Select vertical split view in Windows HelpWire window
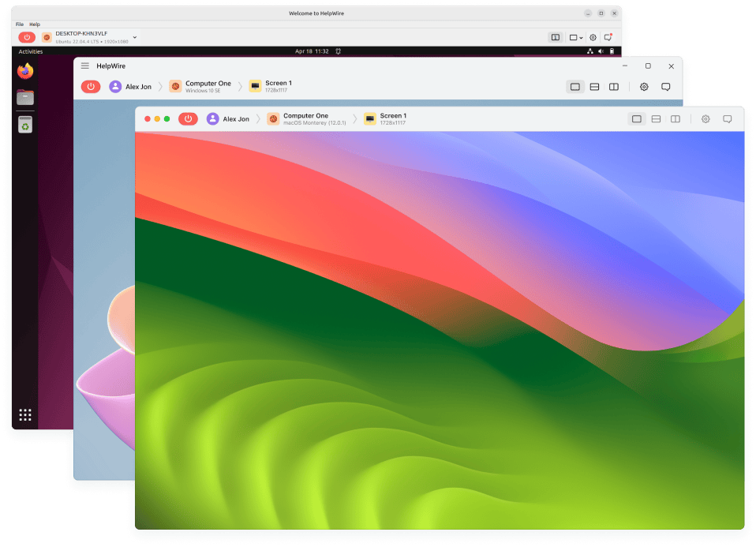This screenshot has height=547, width=756. click(614, 87)
